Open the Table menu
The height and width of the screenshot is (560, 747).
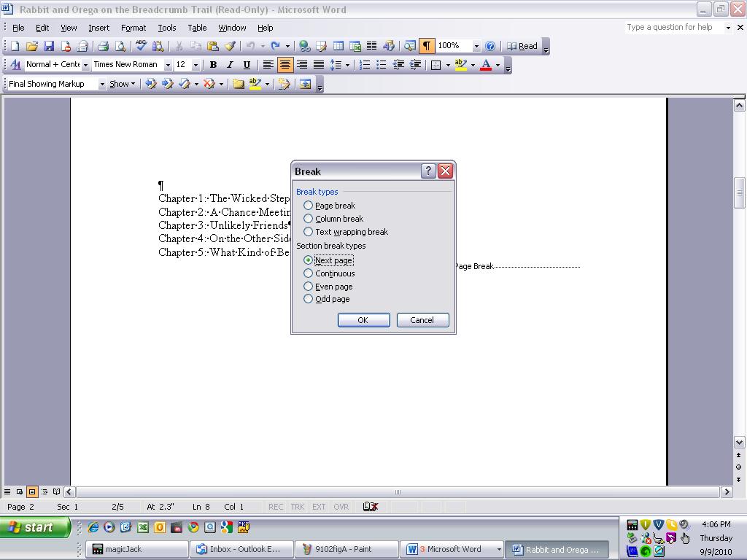[197, 28]
